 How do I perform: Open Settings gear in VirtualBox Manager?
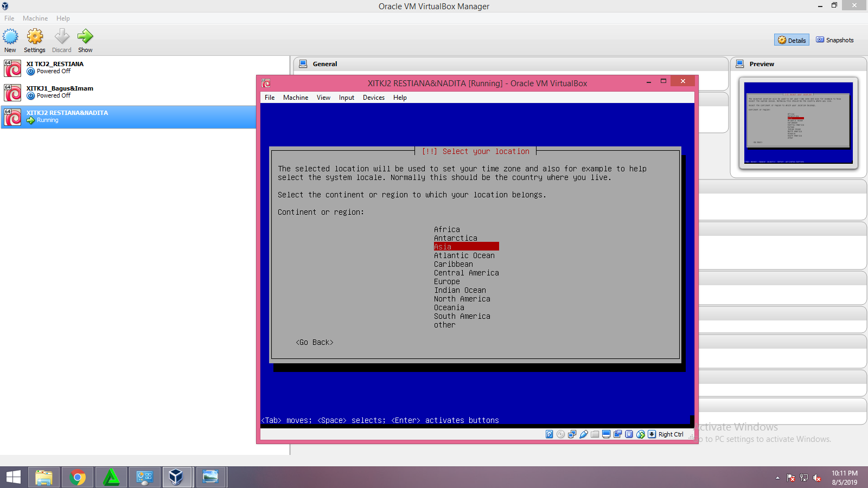pos(35,37)
